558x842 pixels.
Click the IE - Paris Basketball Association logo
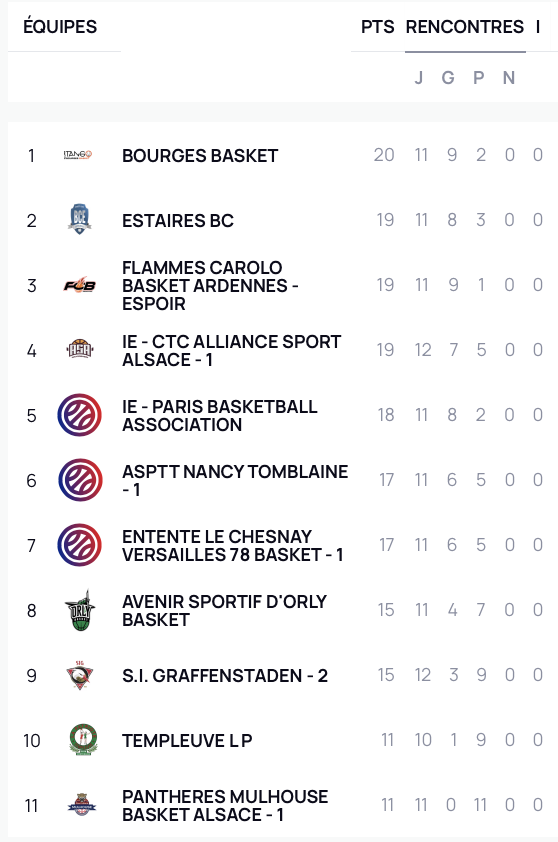tap(79, 415)
